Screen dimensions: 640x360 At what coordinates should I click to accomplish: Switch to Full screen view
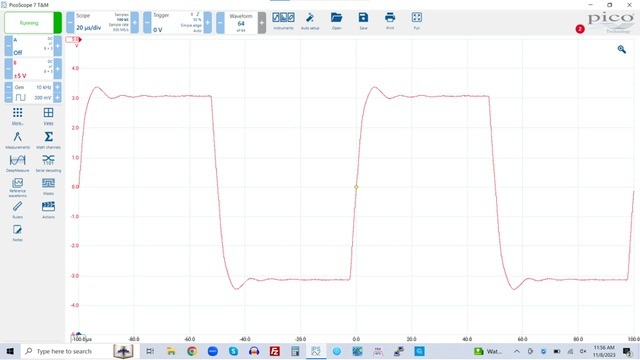tap(417, 21)
